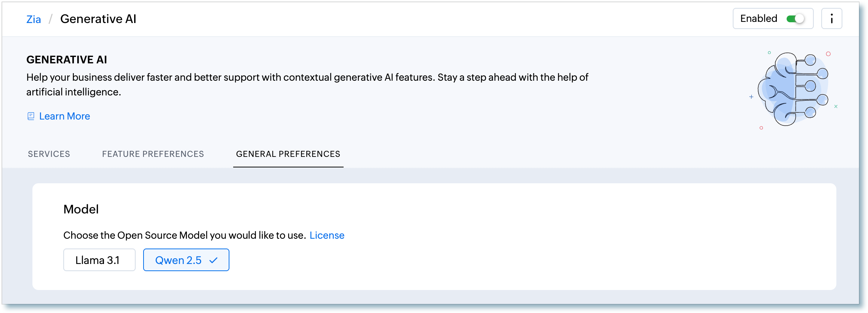Image resolution: width=868 pixels, height=313 pixels.
Task: Click the Model section heading
Action: pos(81,209)
